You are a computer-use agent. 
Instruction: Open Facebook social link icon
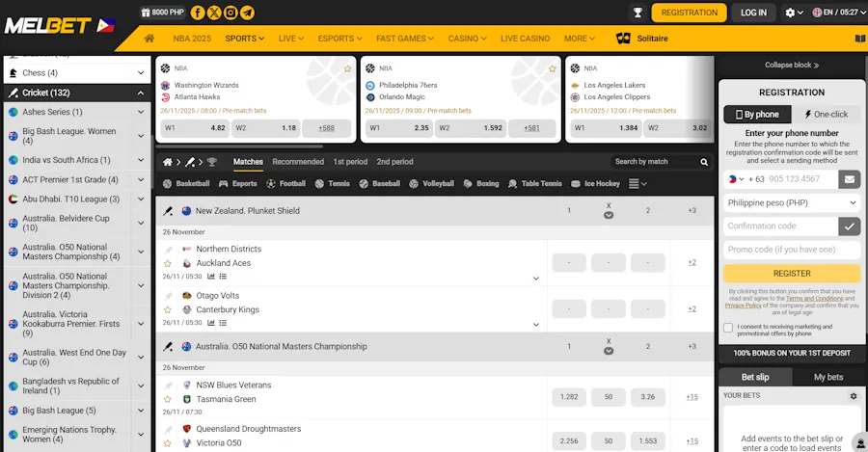[x=198, y=13]
